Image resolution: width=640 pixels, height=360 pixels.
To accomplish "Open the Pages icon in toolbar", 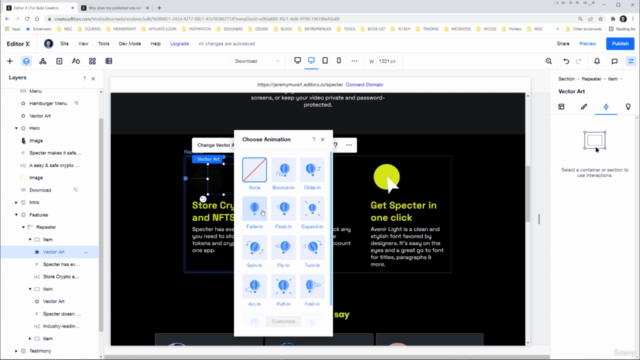I will tap(59, 61).
